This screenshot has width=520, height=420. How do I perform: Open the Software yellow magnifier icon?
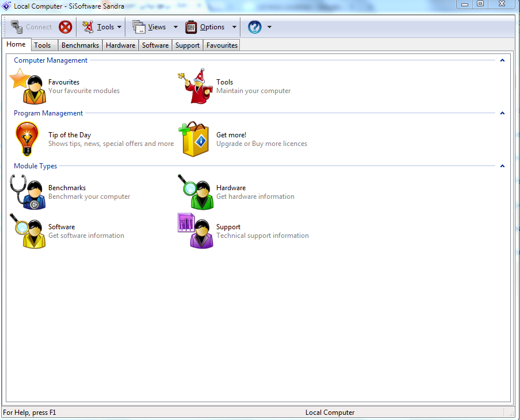pyautogui.click(x=28, y=231)
